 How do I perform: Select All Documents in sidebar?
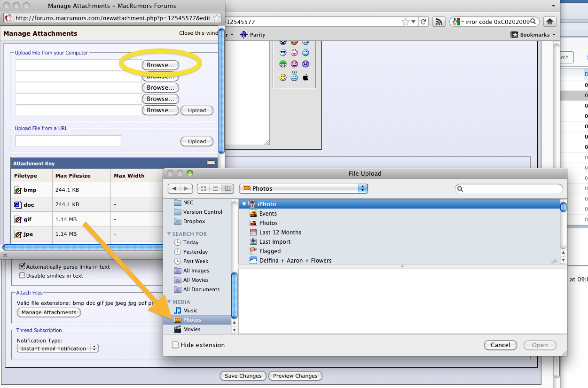196,289
